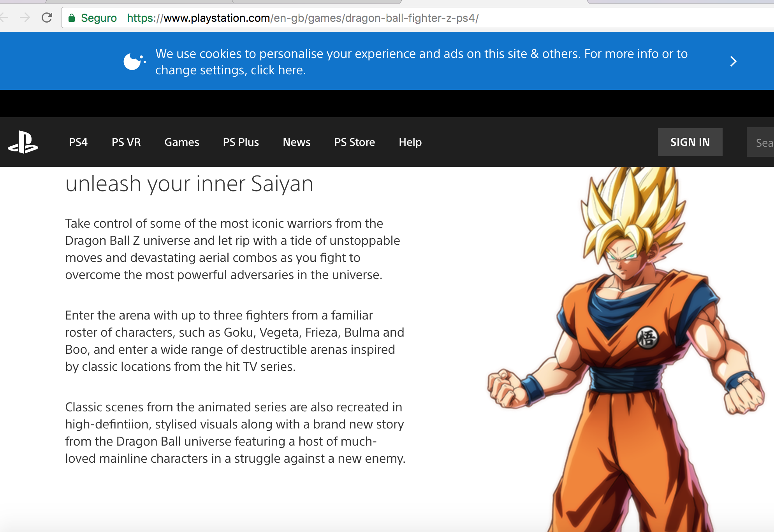Open the PS Store menu

[355, 142]
